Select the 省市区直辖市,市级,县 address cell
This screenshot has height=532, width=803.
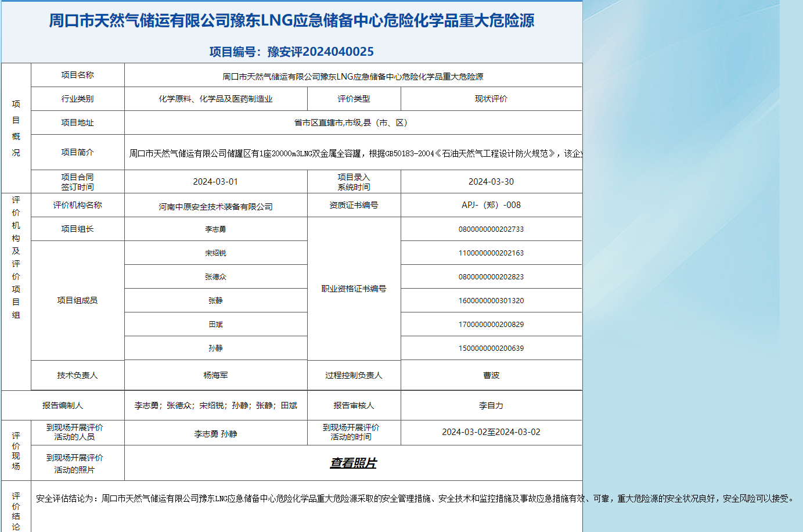[353, 123]
